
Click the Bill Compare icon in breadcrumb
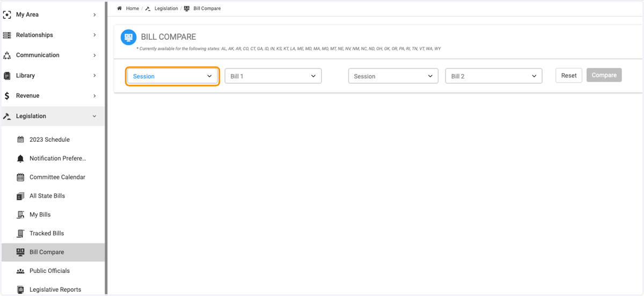(x=187, y=9)
